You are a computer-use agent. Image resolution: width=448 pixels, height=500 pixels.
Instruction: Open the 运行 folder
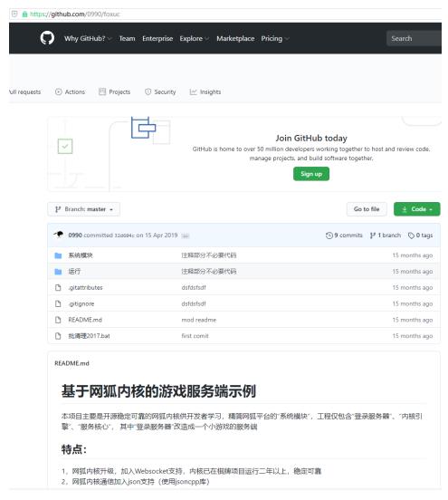[x=74, y=272]
